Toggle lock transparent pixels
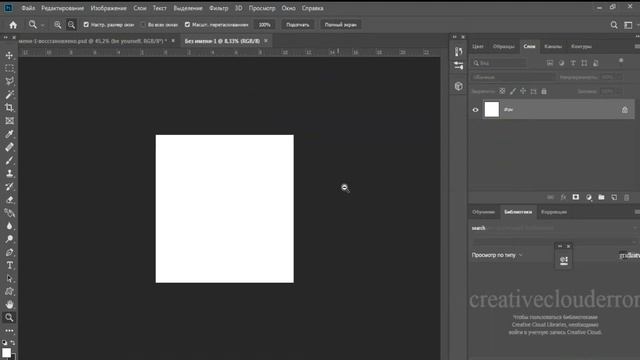This screenshot has height=360, width=640. [x=502, y=91]
